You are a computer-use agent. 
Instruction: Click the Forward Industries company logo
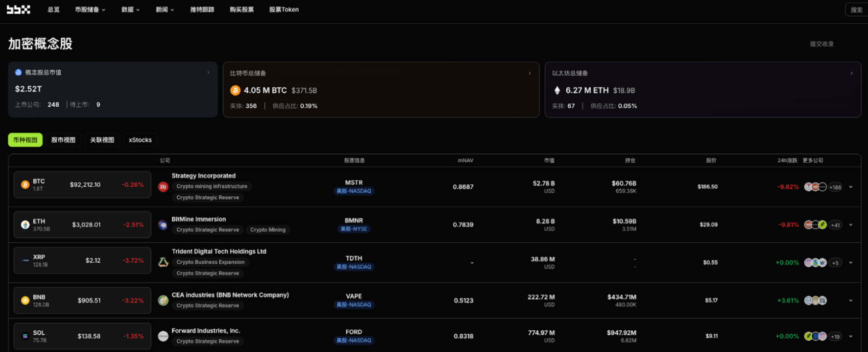coord(163,336)
